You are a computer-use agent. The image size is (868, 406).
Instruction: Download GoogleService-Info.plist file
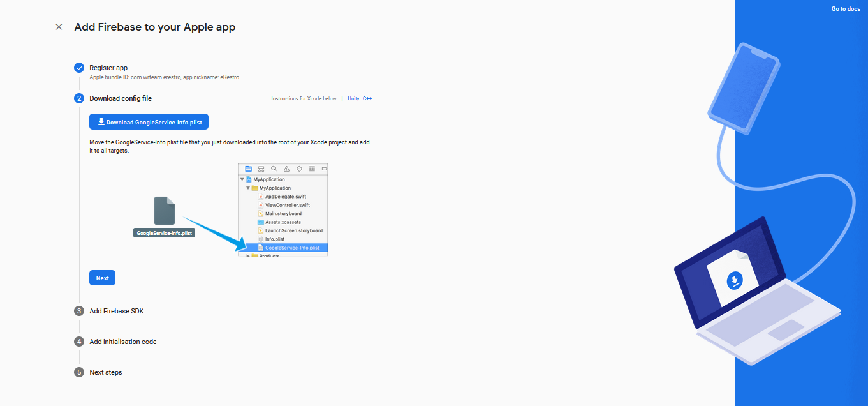tap(149, 122)
